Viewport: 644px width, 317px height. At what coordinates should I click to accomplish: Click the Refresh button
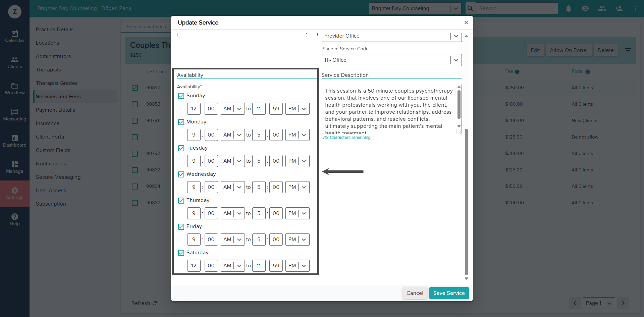point(144,303)
